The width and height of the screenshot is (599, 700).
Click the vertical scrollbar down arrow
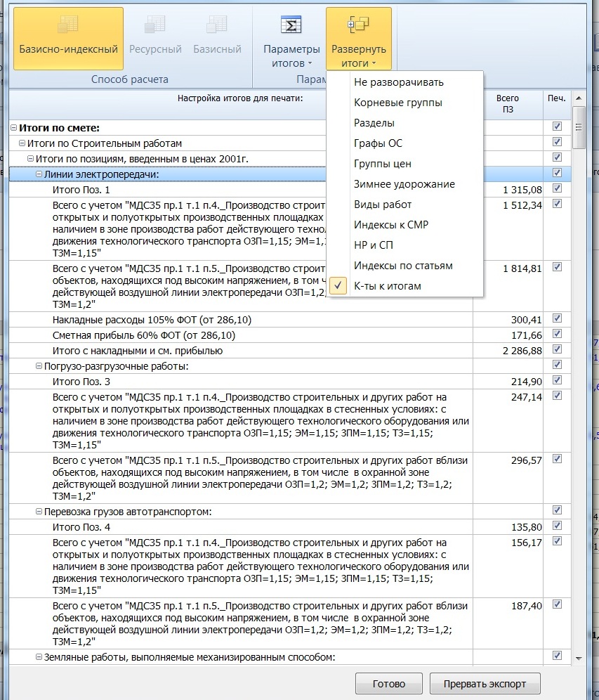click(x=579, y=657)
